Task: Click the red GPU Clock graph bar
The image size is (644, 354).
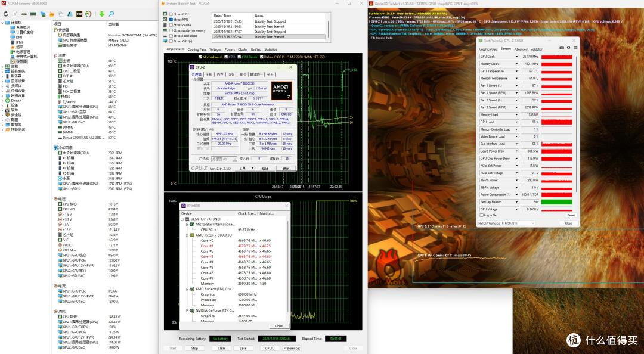Action: pyautogui.click(x=556, y=56)
